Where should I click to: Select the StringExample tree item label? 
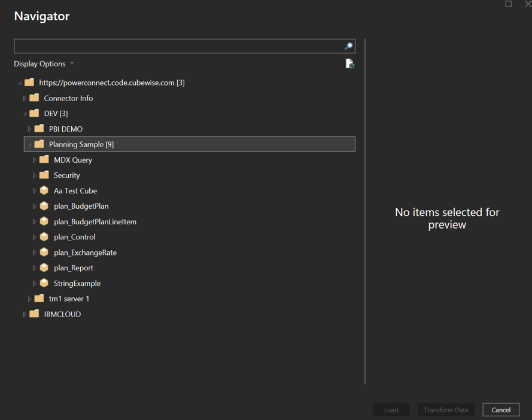tap(77, 284)
